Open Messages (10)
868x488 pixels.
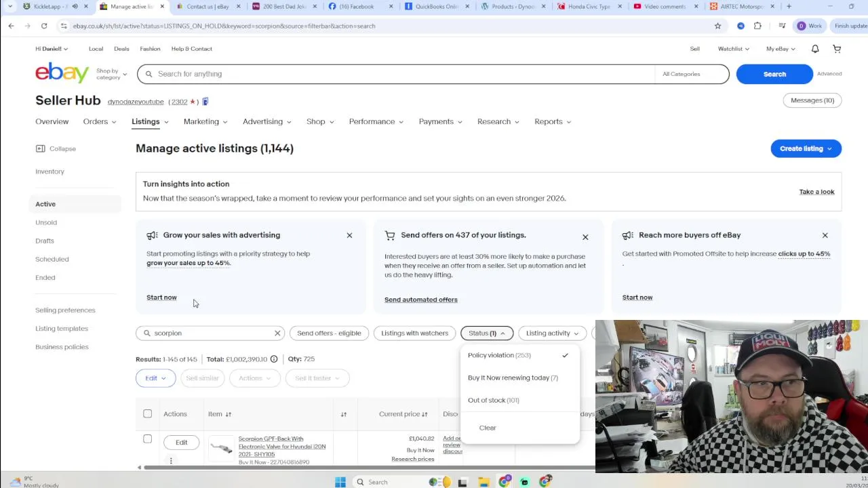tap(812, 100)
